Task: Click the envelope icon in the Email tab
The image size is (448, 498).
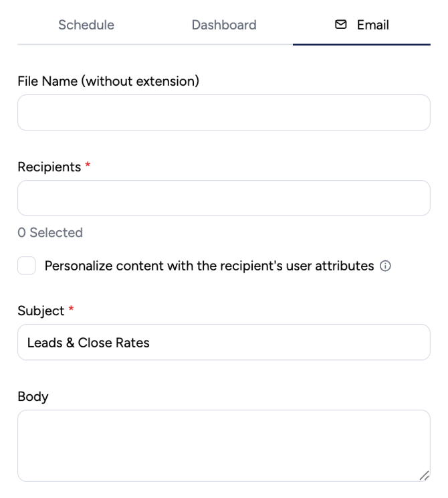Action: [x=341, y=25]
